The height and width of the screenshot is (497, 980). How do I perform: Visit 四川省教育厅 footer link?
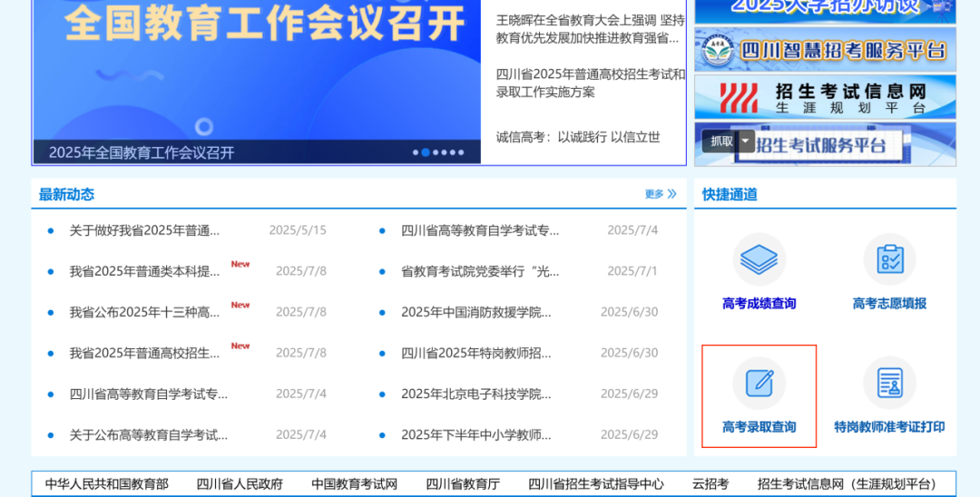pos(463,484)
